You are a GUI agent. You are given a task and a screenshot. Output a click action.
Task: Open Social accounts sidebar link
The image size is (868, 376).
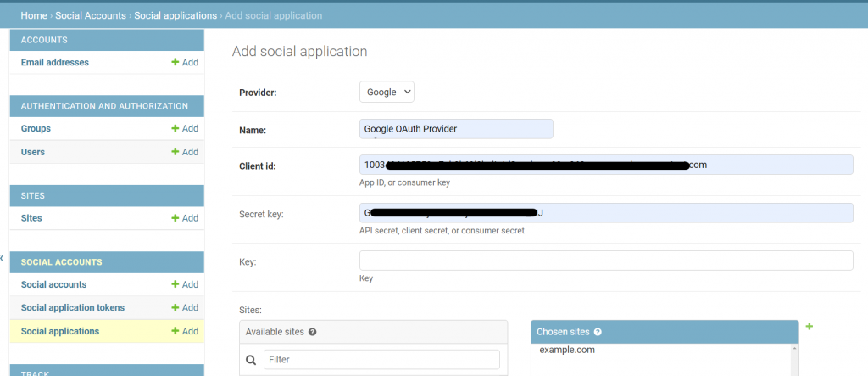click(x=53, y=284)
